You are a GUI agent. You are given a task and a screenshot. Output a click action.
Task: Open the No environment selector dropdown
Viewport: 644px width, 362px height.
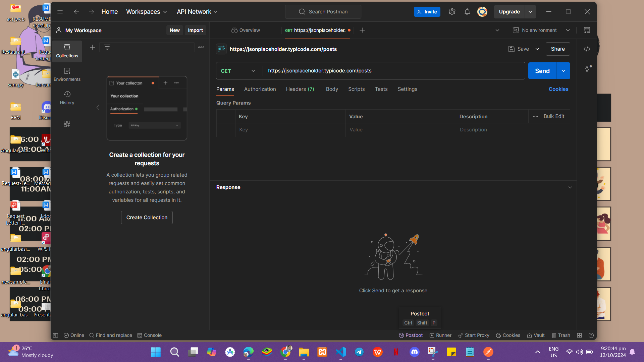pyautogui.click(x=541, y=30)
